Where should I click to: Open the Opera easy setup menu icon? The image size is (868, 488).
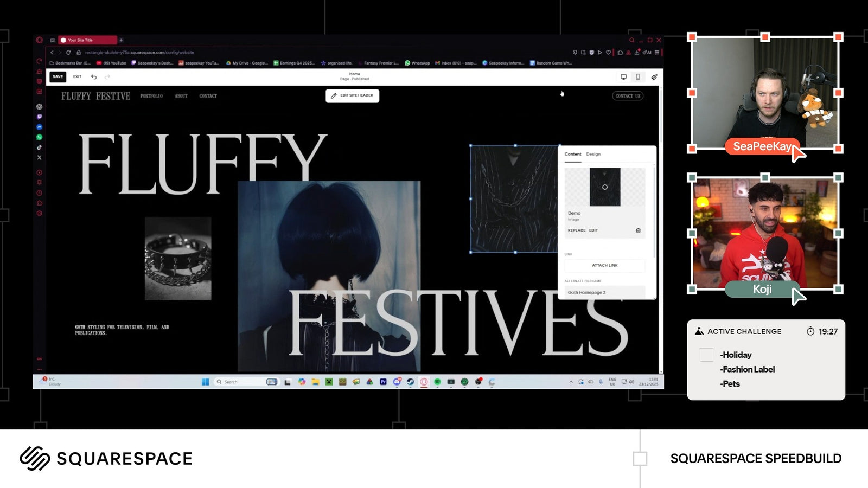(656, 53)
